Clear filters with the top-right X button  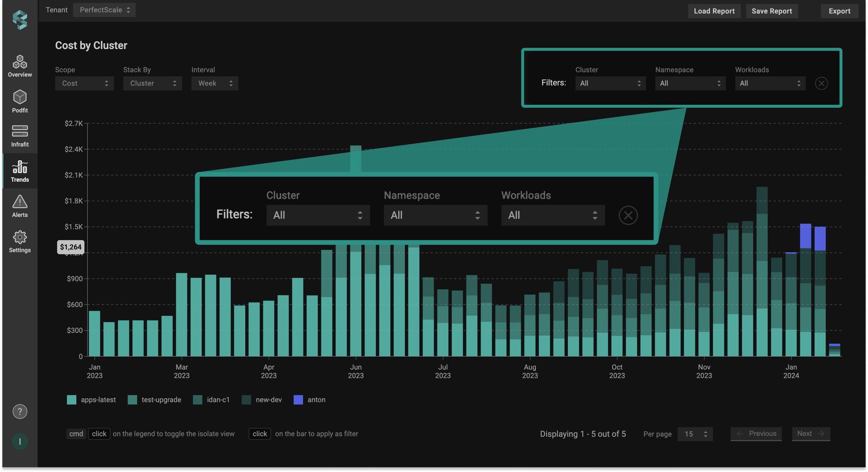coord(821,83)
